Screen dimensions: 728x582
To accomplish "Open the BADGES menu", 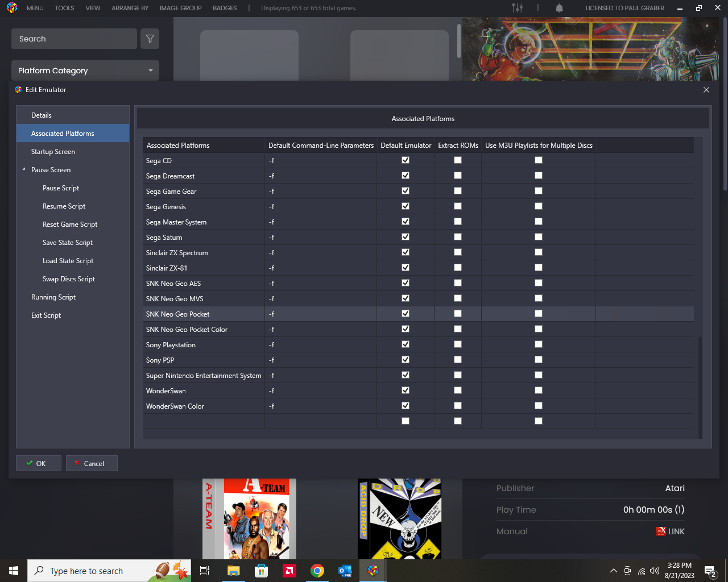I will (225, 8).
